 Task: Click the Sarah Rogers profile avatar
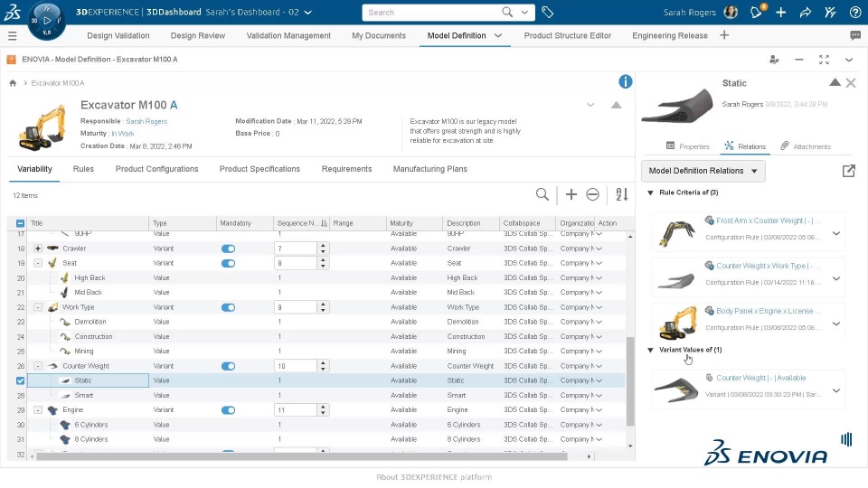click(x=731, y=12)
